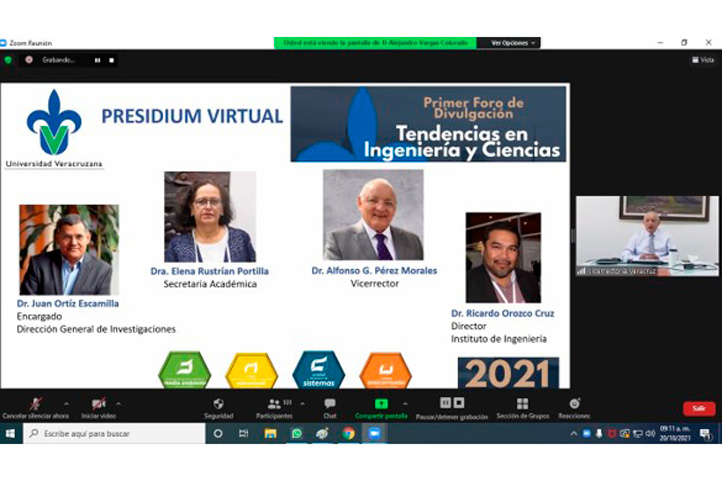The width and height of the screenshot is (722, 481).
Task: Switch layout using the Vista button
Action: [703, 60]
